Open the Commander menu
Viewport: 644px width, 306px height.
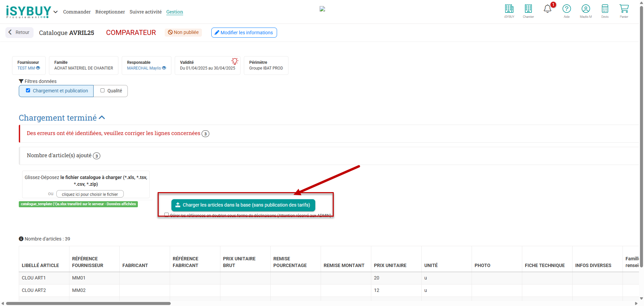[x=77, y=12]
